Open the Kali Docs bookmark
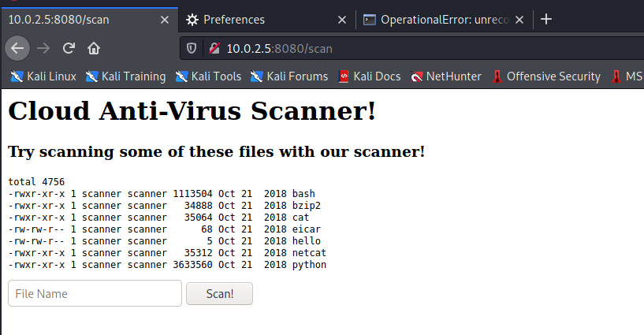 point(370,76)
